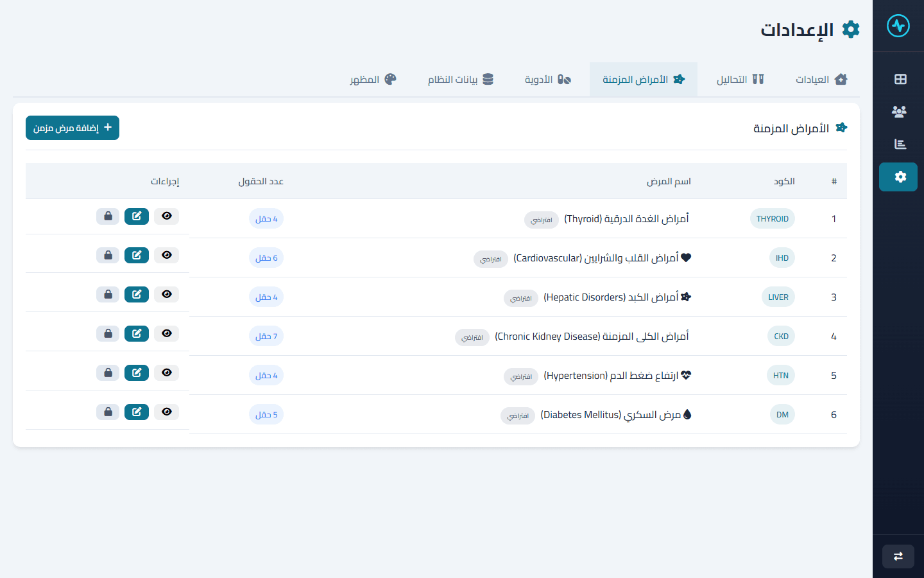Click the '5 حقل' fields badge
Image resolution: width=924 pixels, height=578 pixels.
click(x=266, y=415)
